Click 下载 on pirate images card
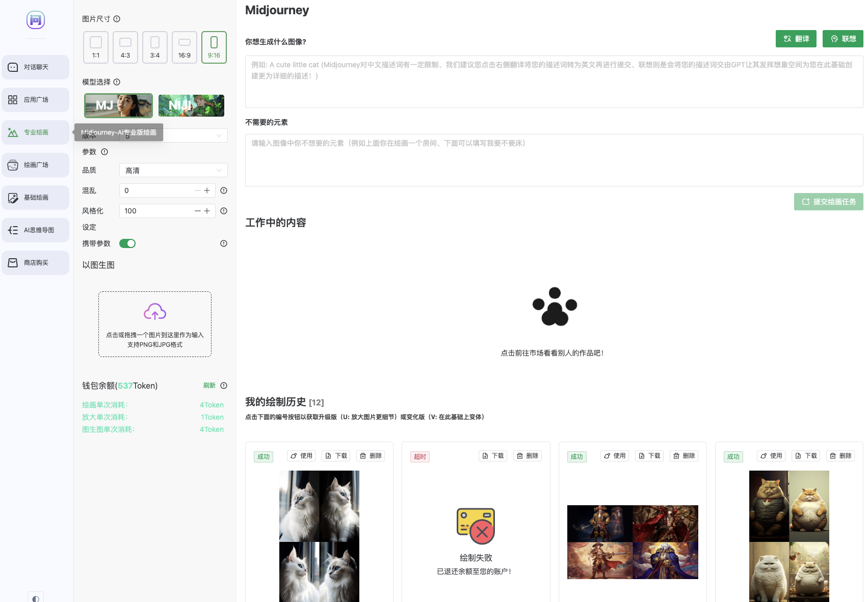 pos(649,456)
